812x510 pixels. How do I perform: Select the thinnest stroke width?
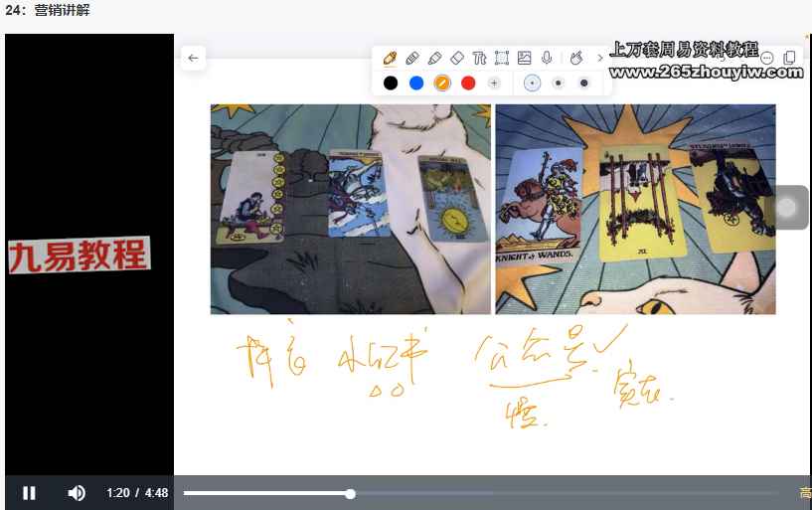532,83
